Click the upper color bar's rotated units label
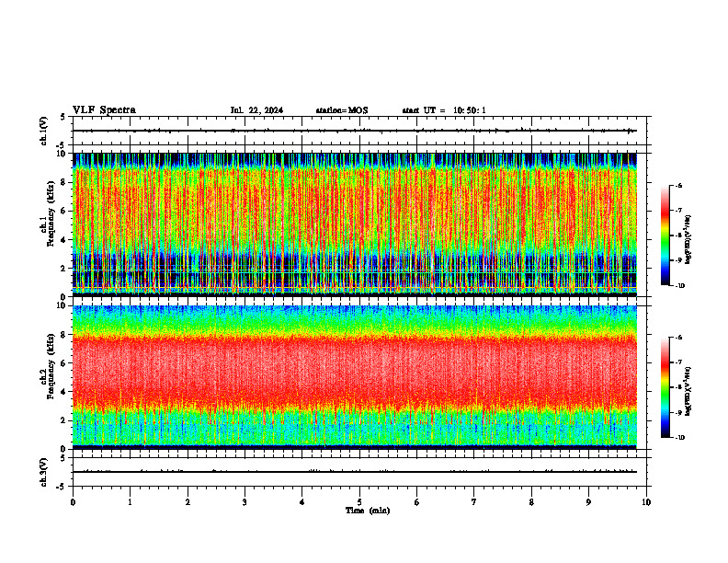 [x=688, y=239]
